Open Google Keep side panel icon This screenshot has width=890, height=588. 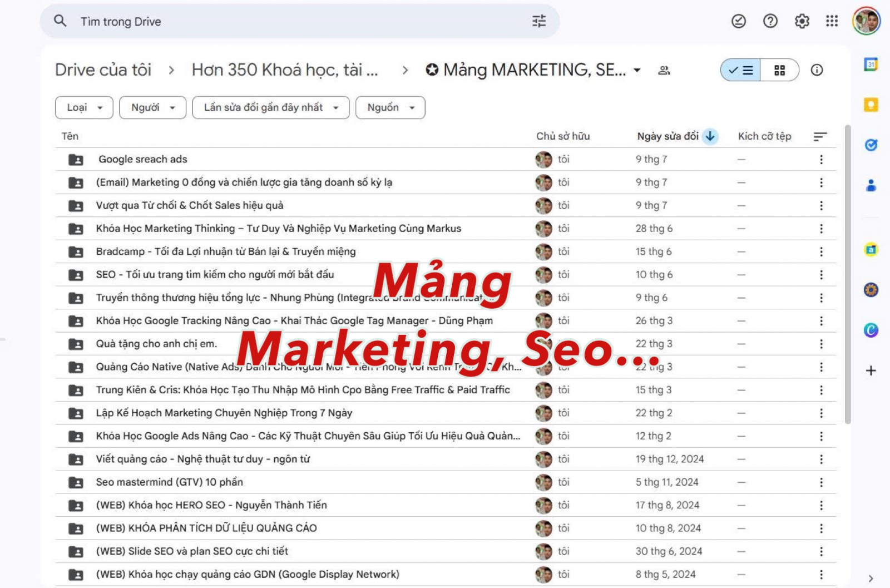click(x=871, y=105)
